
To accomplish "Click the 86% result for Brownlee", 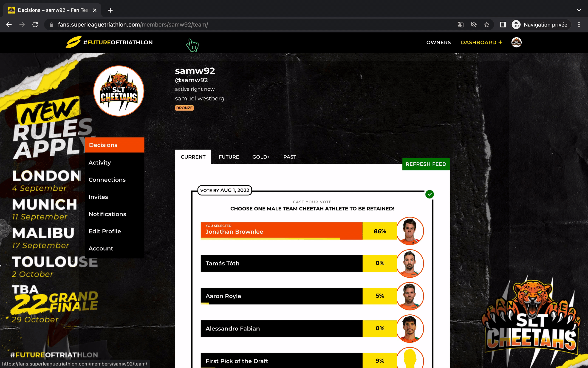I will tap(380, 231).
